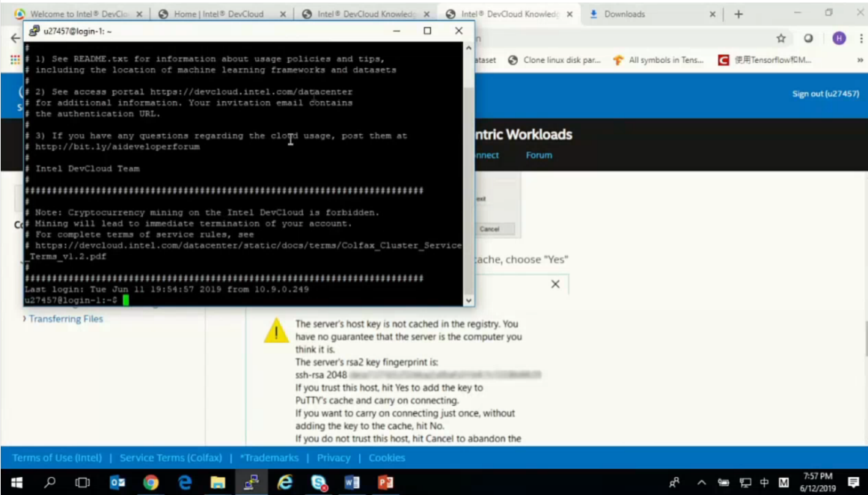This screenshot has width=868, height=495.
Task: Open the notification center icon
Action: pos(853,482)
